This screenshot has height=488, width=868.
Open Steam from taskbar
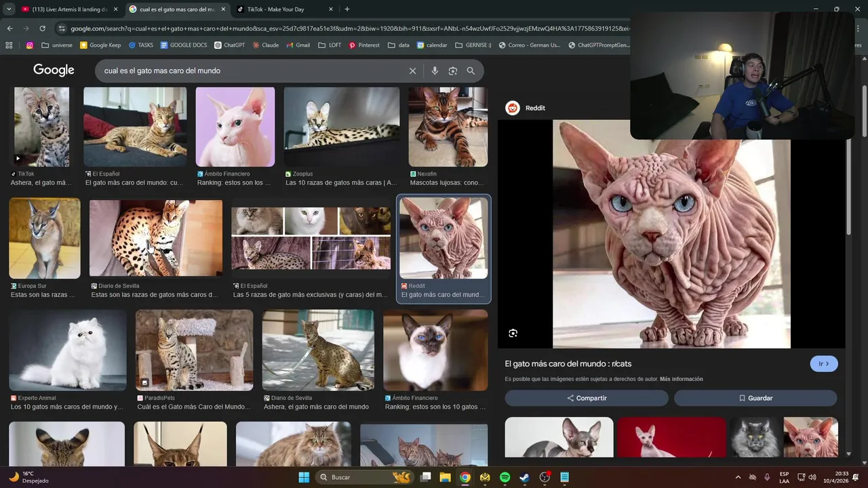point(524,477)
